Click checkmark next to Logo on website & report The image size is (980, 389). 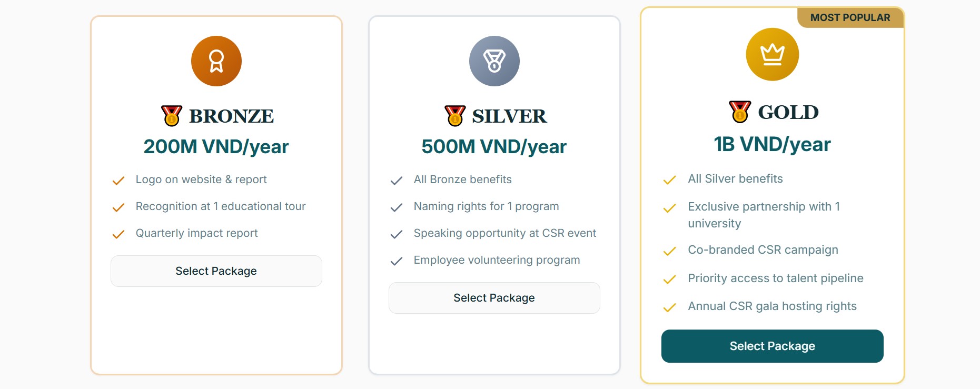[x=118, y=181]
